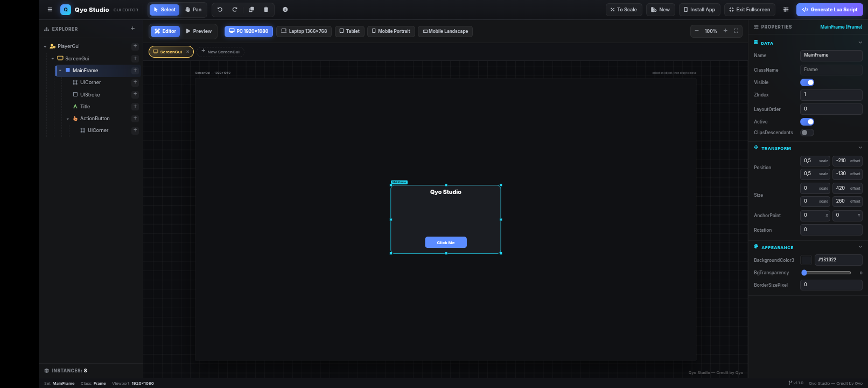Add a child to PlayerGui with its plus
Viewport: 868px width, 388px height.
click(x=135, y=46)
